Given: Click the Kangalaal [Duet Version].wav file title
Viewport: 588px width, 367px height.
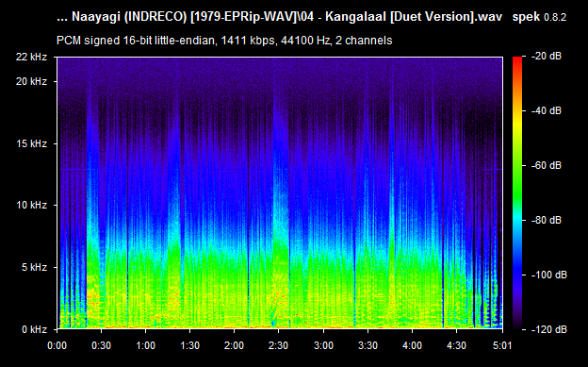Looking at the screenshot, I should [x=414, y=17].
